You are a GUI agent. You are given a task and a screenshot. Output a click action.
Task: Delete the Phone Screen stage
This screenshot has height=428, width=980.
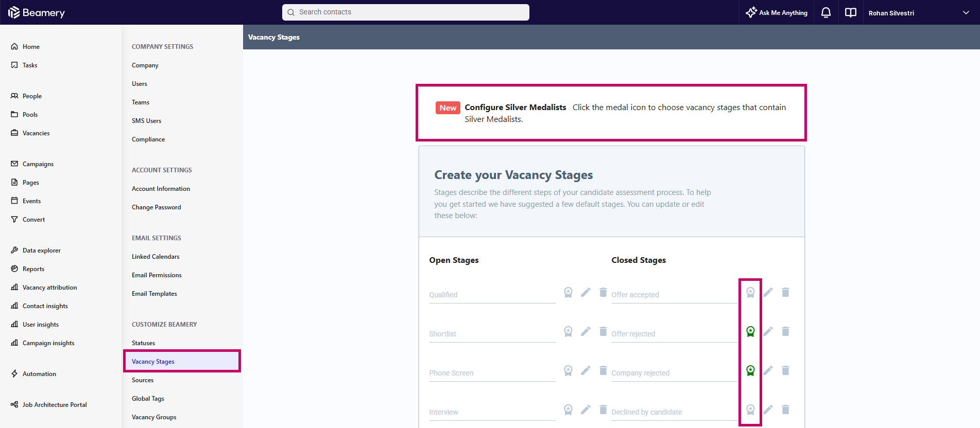(x=603, y=370)
